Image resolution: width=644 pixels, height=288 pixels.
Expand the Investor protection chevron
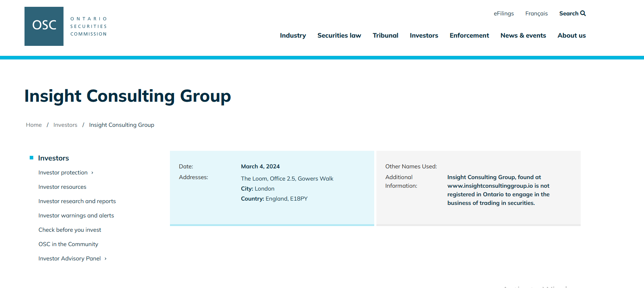pos(92,173)
